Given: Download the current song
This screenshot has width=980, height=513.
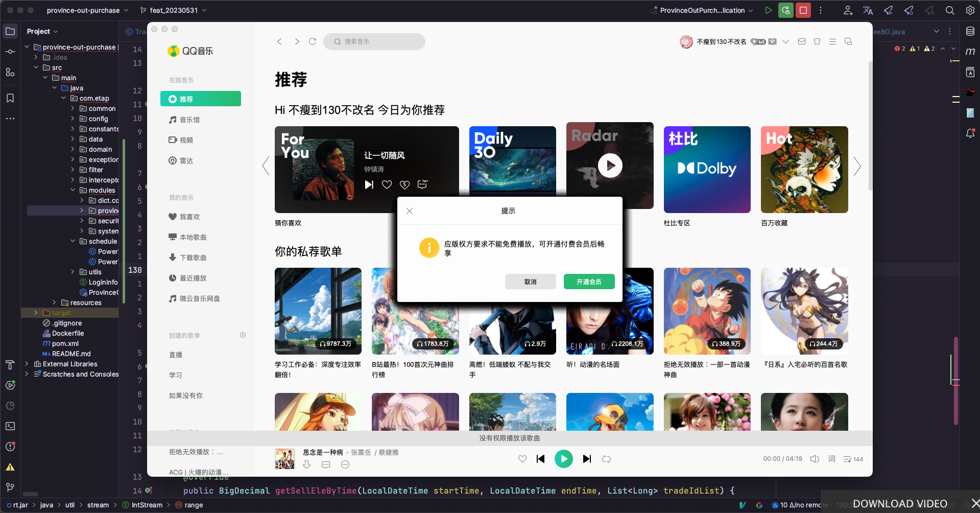Looking at the screenshot, I should coord(306,464).
